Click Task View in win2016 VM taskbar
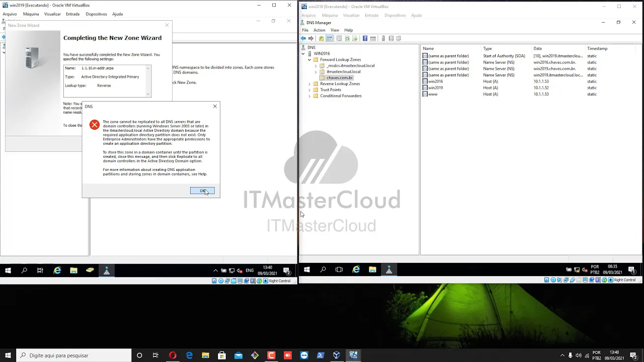The height and width of the screenshot is (362, 644). point(339,269)
